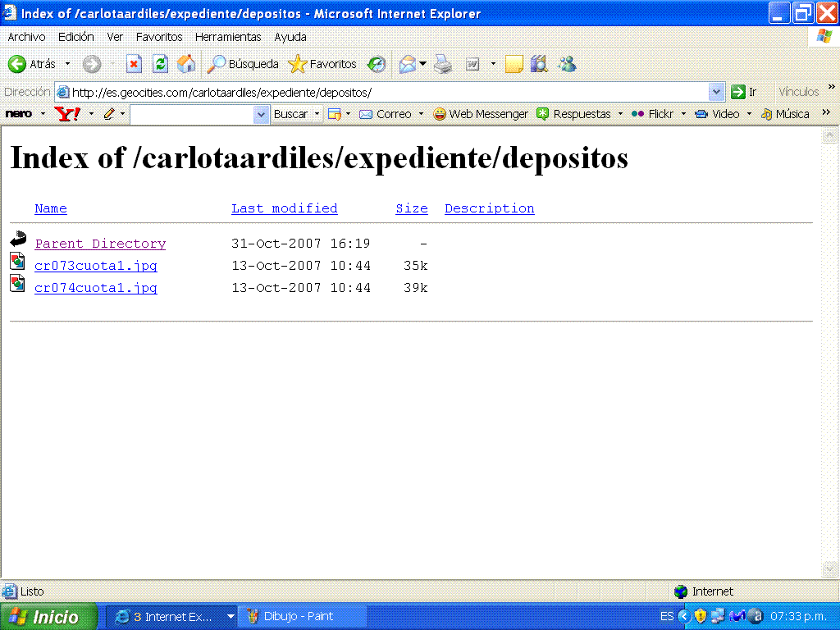This screenshot has height=630, width=840.
Task: Click the ES language indicator in tray
Action: coord(667,616)
